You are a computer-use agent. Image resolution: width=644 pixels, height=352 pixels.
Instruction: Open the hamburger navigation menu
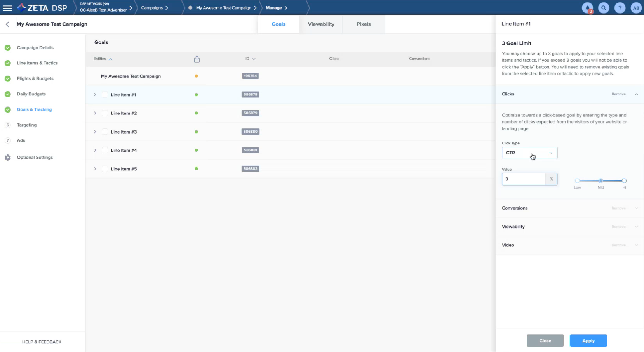tap(7, 8)
